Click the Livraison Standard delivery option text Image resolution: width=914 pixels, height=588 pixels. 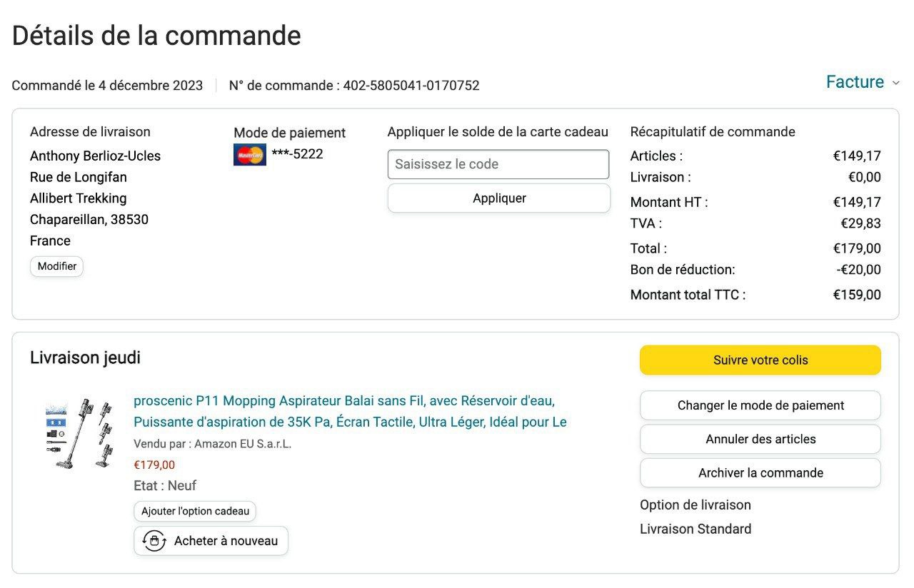pyautogui.click(x=695, y=529)
